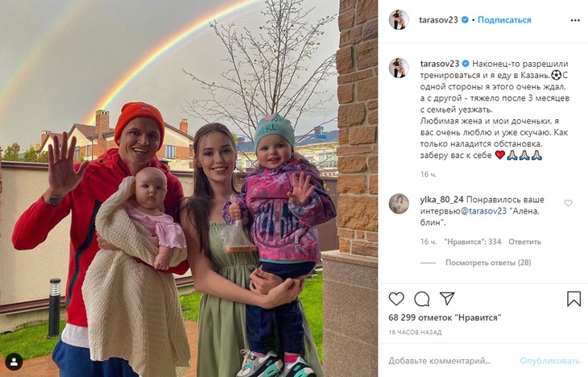View the comment's "Нравится": 334 likes
This screenshot has height=377, width=588.
coord(473,242)
